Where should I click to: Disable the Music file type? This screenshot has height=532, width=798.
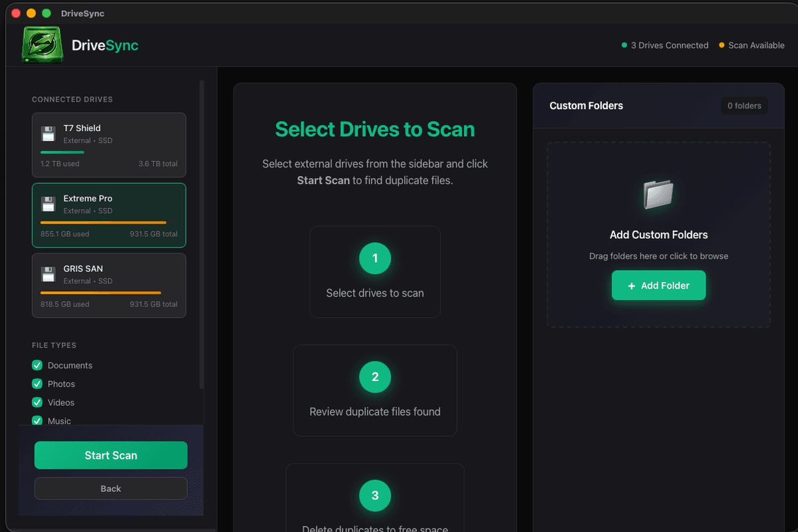click(37, 421)
